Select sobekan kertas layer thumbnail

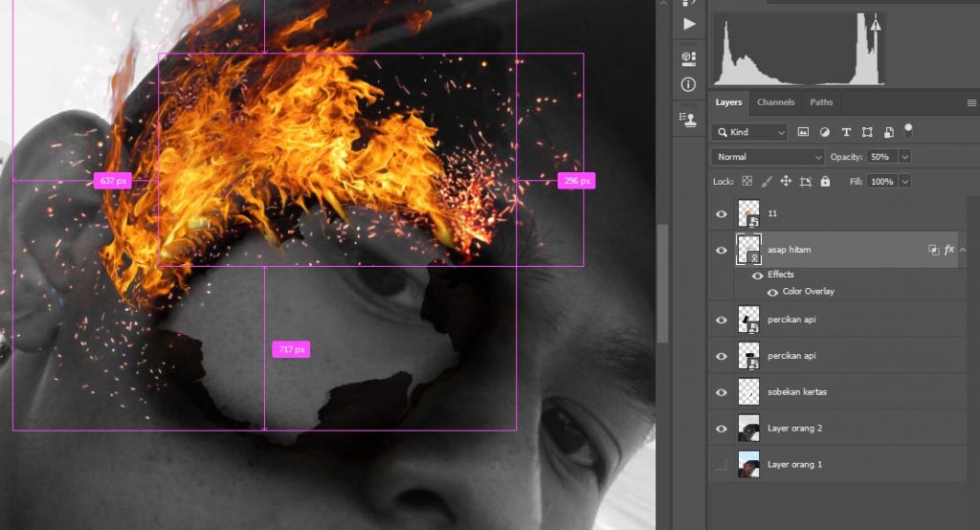click(x=748, y=392)
